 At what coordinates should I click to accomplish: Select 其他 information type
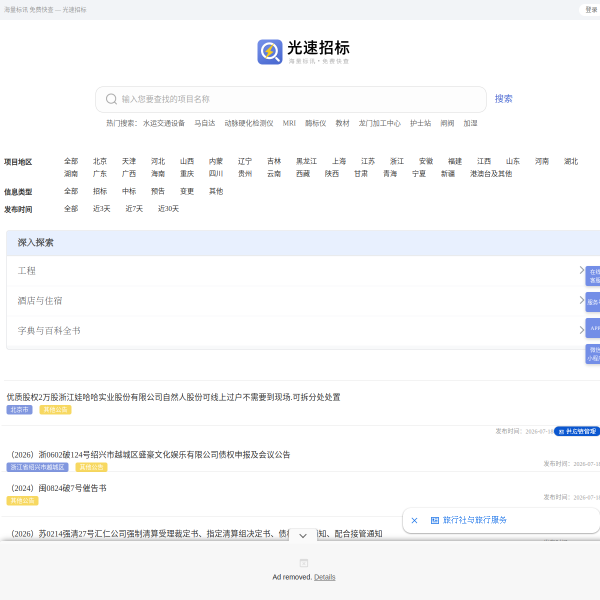216,191
